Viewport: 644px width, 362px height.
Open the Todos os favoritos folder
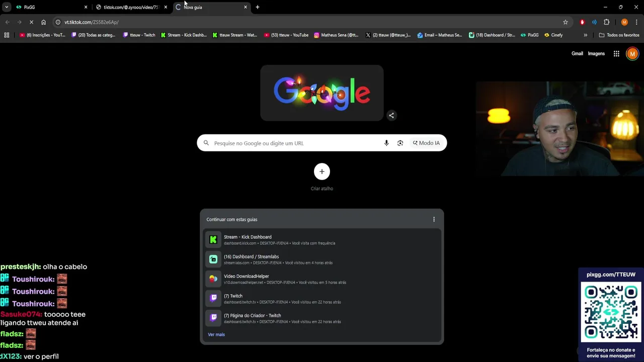tap(619, 35)
